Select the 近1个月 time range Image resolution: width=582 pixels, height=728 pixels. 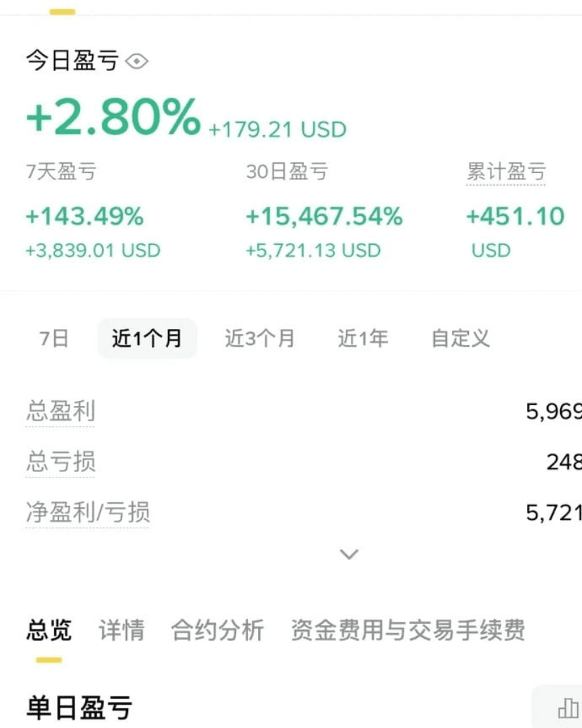[x=147, y=338]
